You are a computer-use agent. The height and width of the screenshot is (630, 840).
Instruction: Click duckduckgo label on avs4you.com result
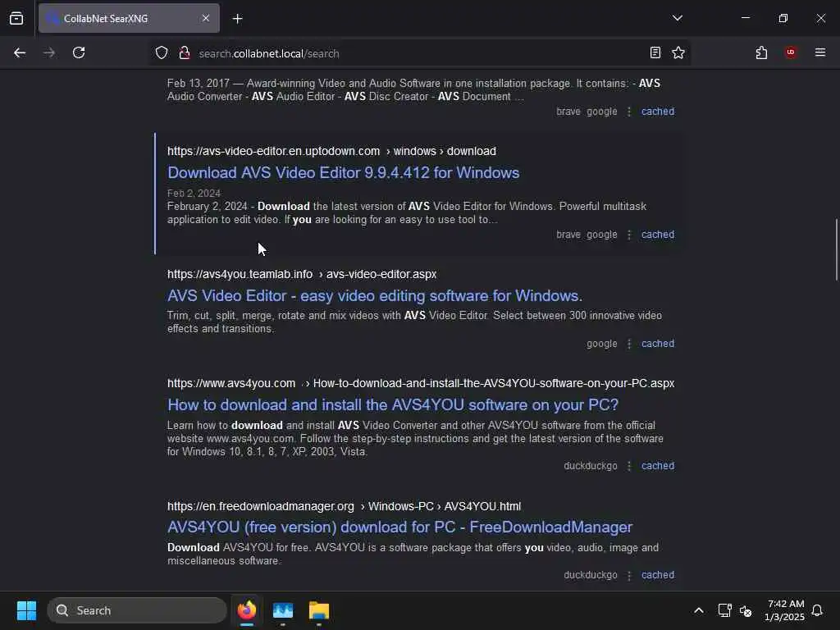click(591, 466)
